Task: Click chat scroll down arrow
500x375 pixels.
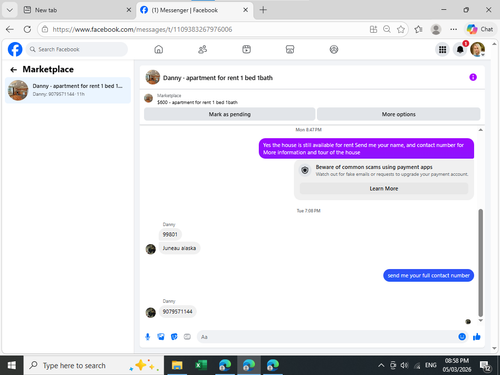Action: [x=480, y=320]
